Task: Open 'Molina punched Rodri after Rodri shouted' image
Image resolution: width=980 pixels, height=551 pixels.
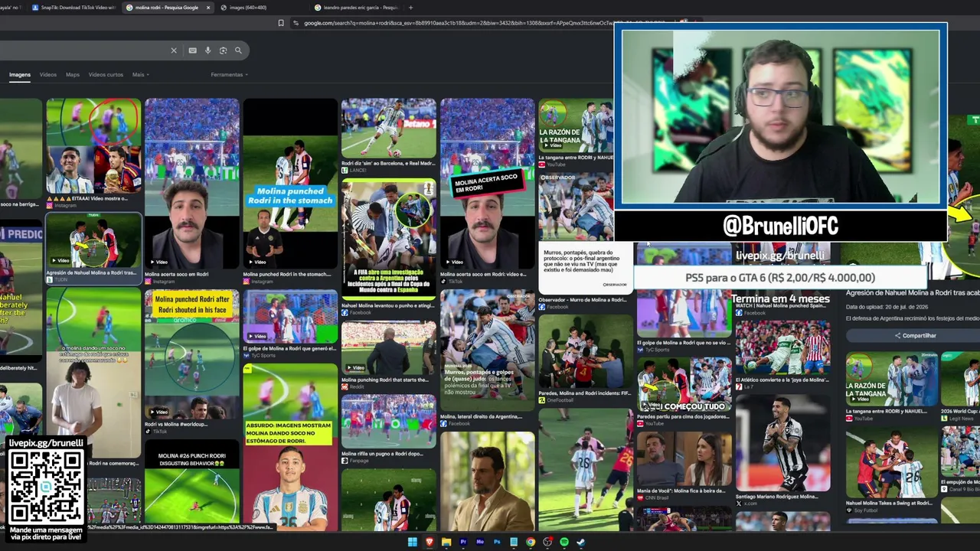Action: (x=192, y=354)
